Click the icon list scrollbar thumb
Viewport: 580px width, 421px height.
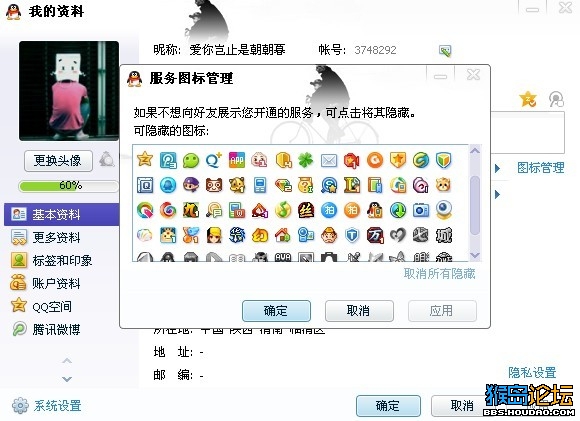(x=475, y=205)
